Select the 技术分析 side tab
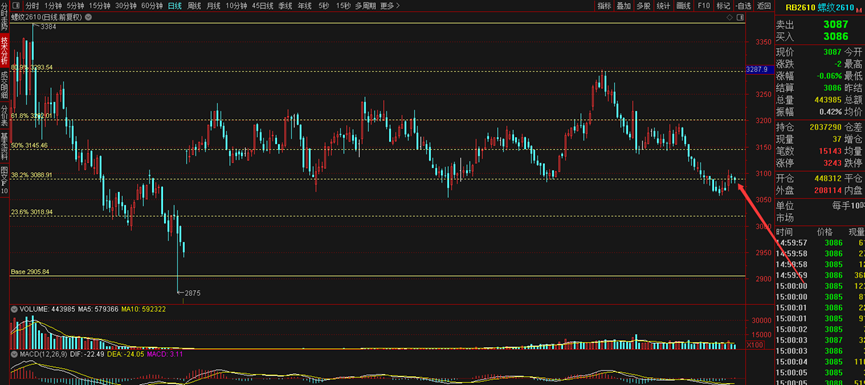The height and width of the screenshot is (385, 865). 4,50
